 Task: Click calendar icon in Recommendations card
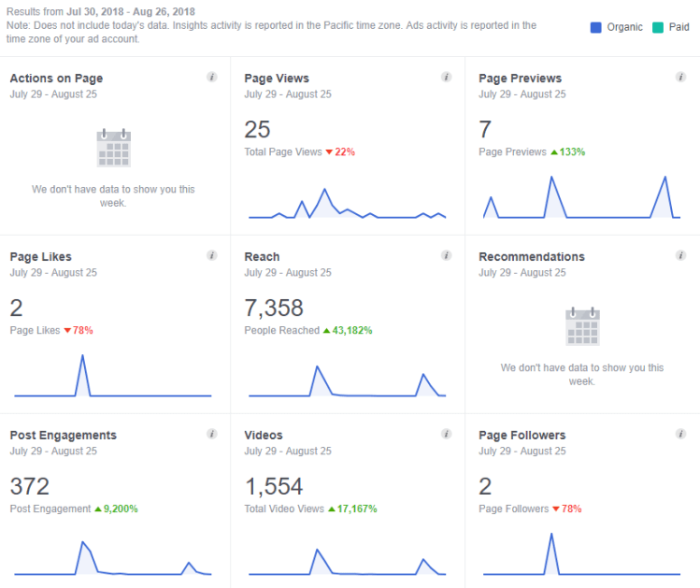[582, 327]
